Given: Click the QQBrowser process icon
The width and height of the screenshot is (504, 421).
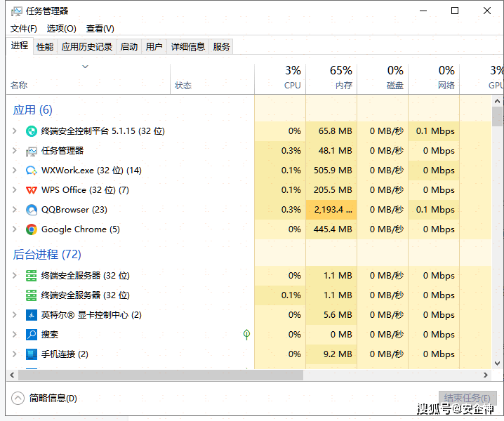Looking at the screenshot, I should coord(31,210).
